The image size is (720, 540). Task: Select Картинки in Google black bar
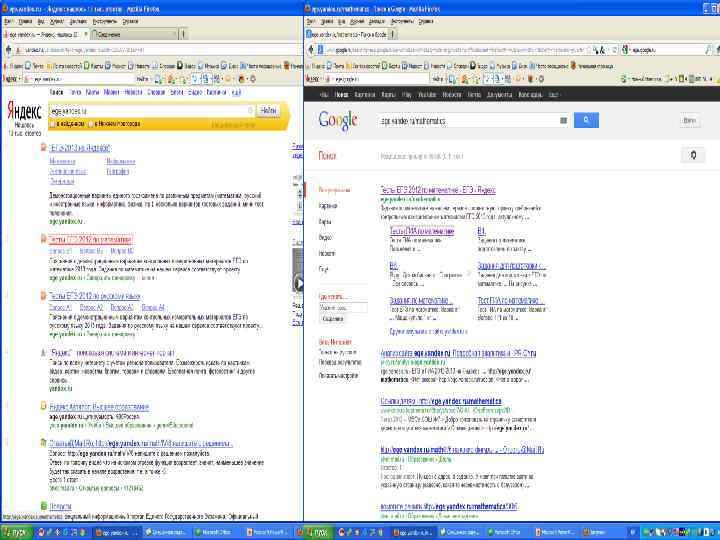[365, 95]
